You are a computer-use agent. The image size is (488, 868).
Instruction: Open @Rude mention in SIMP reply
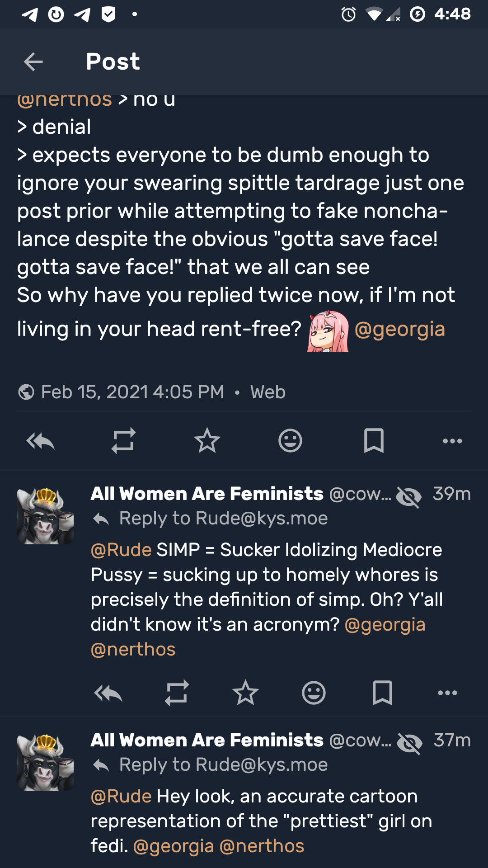(x=121, y=550)
